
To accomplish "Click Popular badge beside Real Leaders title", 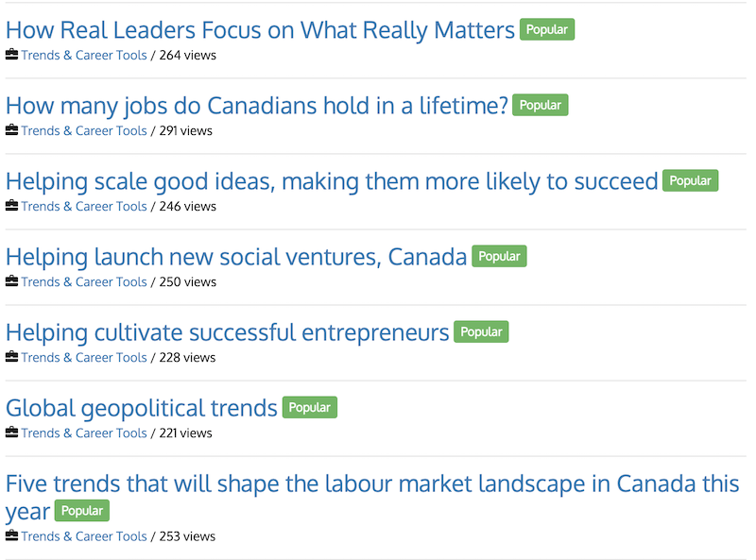I will point(547,29).
